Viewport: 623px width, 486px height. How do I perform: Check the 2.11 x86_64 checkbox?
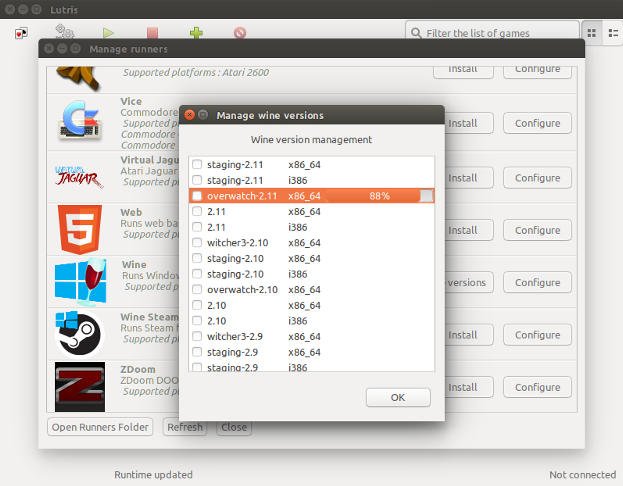197,211
